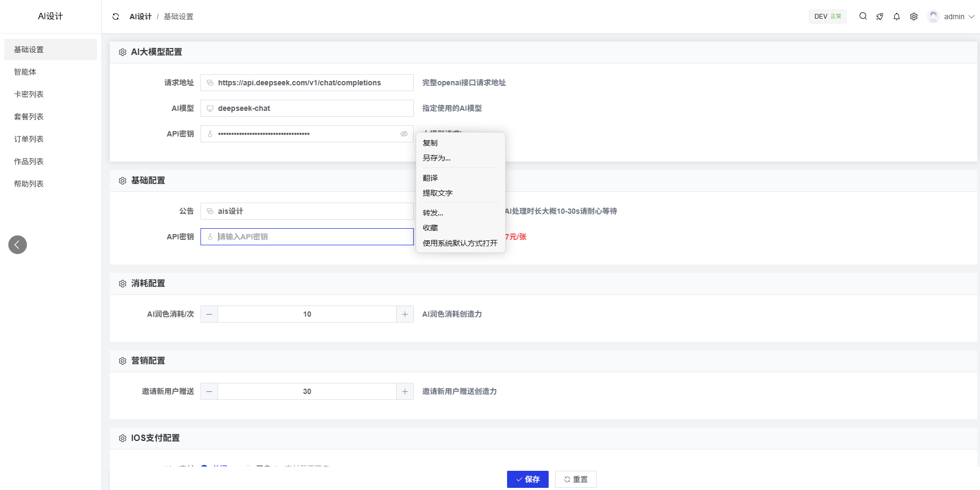Open notifications via the bell icon
The height and width of the screenshot is (490, 980).
click(x=897, y=17)
